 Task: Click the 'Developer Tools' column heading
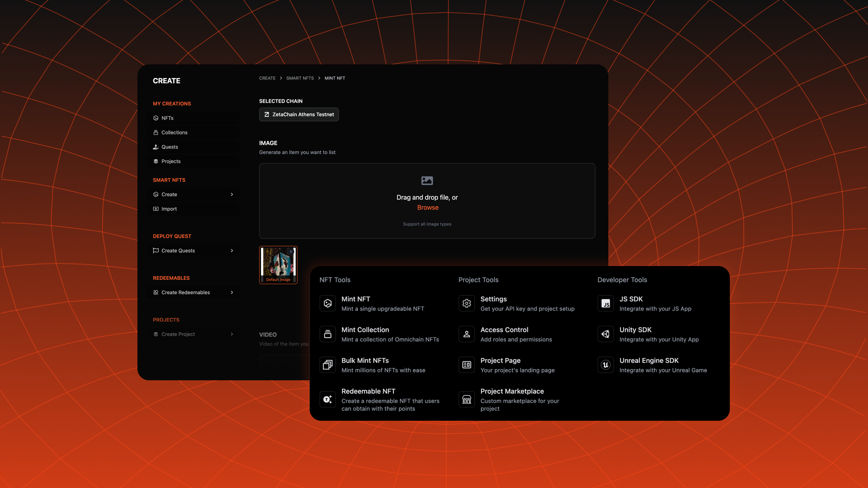point(622,280)
